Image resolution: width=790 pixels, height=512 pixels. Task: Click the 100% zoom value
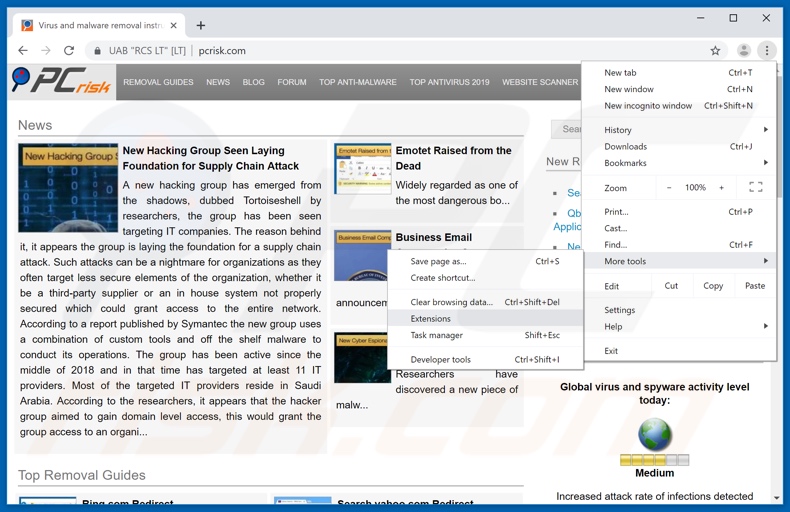pyautogui.click(x=695, y=187)
